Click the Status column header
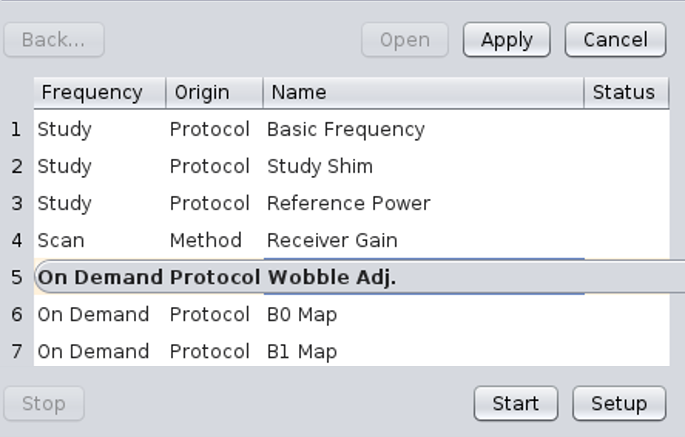Viewport: 685px width, 437px height. coord(623,93)
